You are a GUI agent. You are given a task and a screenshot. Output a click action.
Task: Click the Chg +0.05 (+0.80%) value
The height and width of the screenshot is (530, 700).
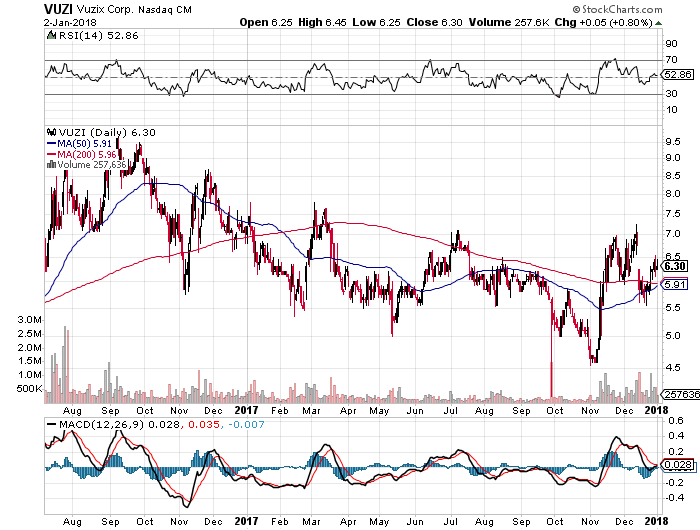tap(604, 22)
